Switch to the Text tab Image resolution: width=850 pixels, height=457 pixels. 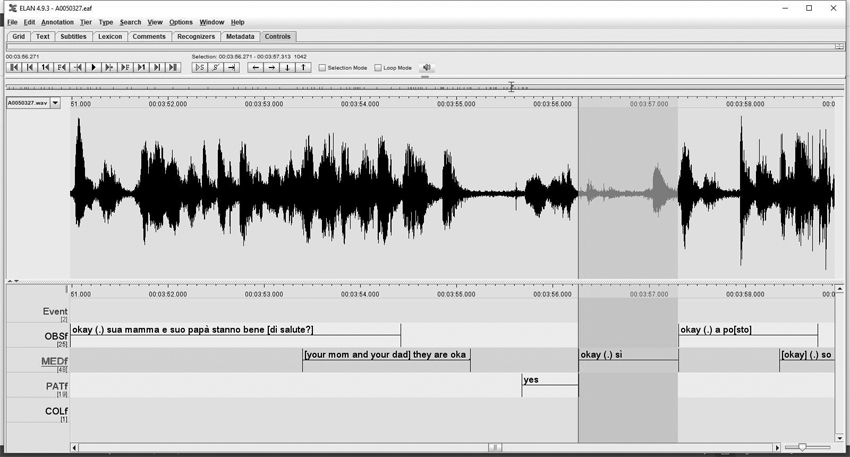pos(43,36)
